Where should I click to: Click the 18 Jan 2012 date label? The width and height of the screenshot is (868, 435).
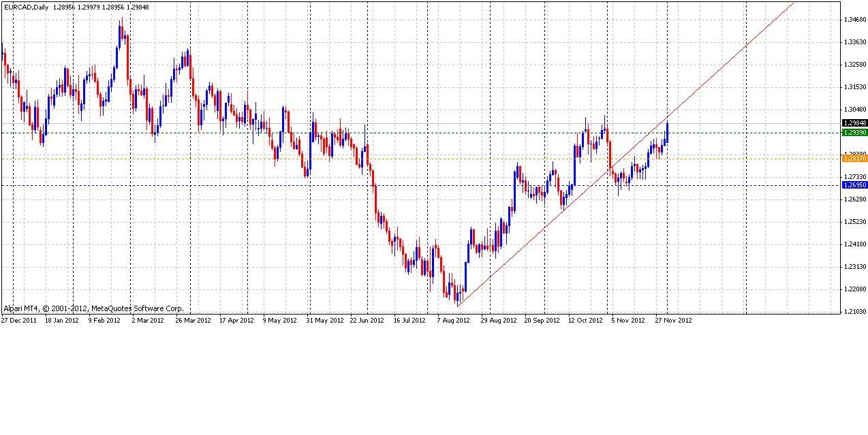click(x=62, y=320)
